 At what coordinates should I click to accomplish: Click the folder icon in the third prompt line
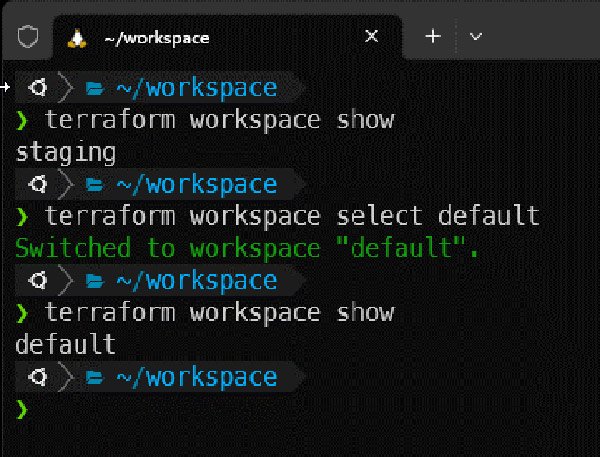pos(95,281)
